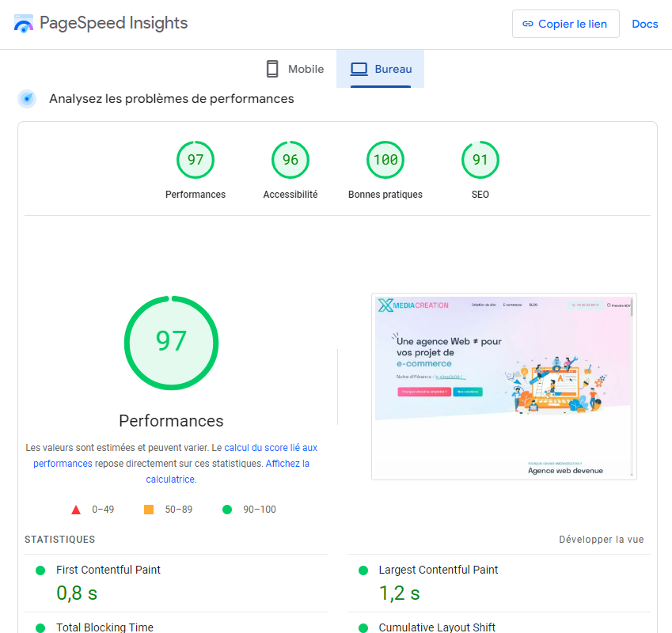Click the performance analysis target icon
The image size is (672, 633).
[x=28, y=99]
